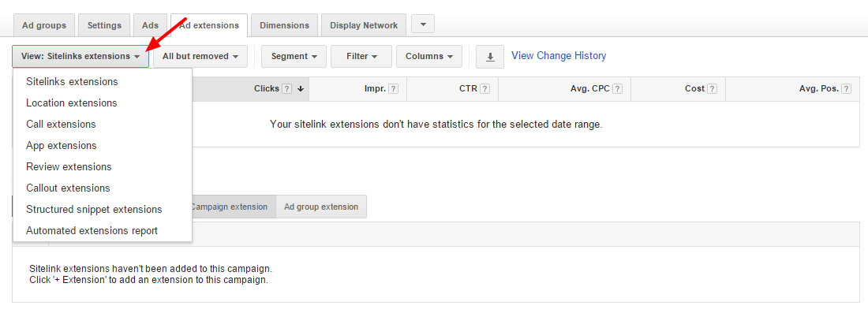
Task: Click the Impr. help question mark
Action: click(393, 89)
